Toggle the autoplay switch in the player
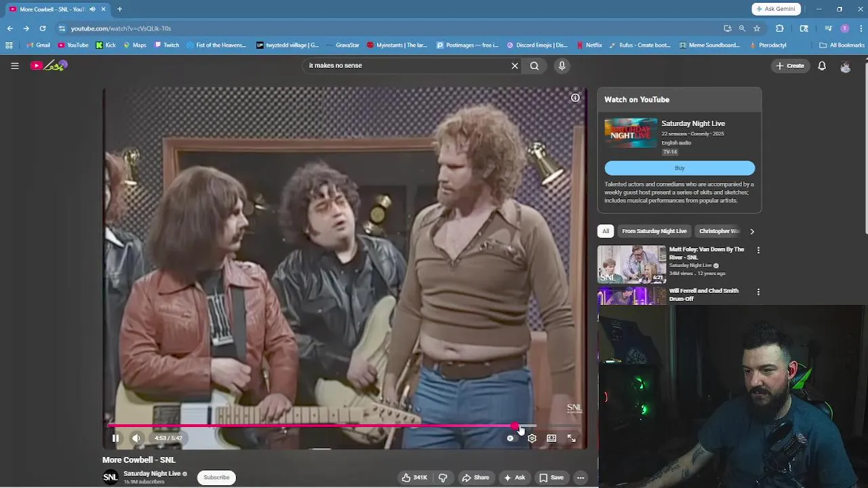868x488 pixels. [511, 439]
